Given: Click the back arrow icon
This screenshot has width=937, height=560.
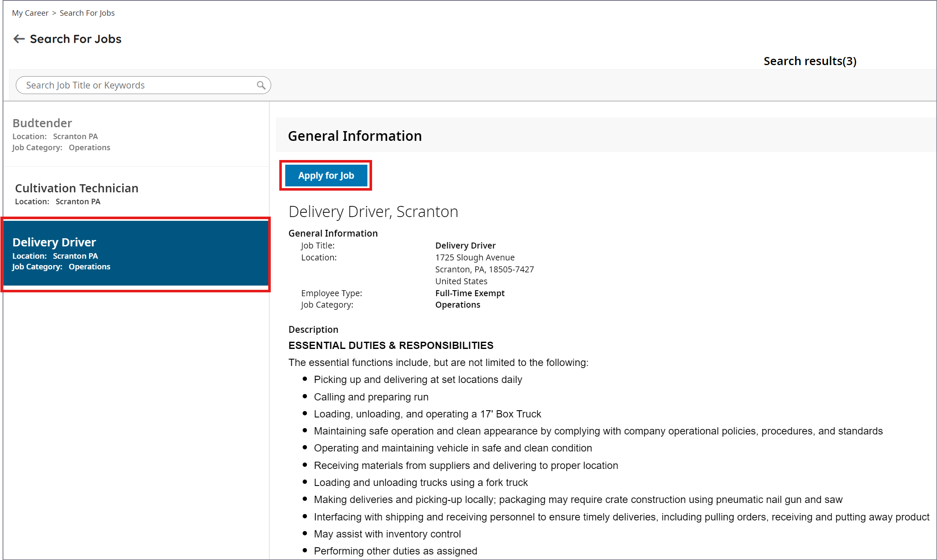Looking at the screenshot, I should (x=19, y=39).
